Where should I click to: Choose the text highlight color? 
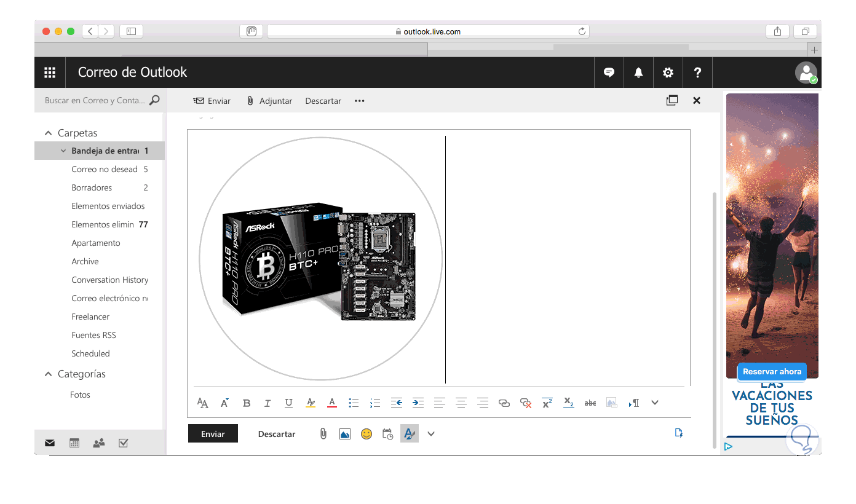click(x=311, y=403)
